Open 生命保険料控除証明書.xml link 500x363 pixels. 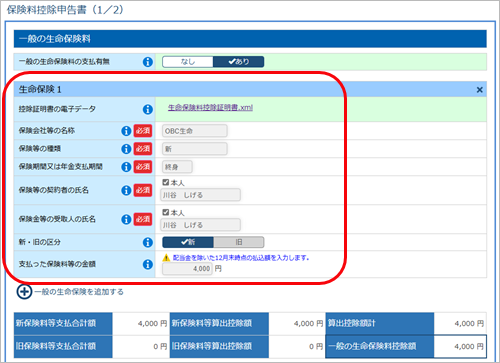[210, 108]
